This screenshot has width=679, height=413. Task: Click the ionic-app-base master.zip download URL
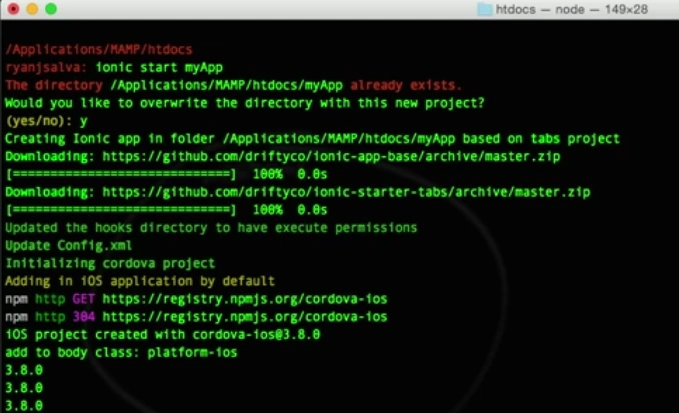coord(331,156)
